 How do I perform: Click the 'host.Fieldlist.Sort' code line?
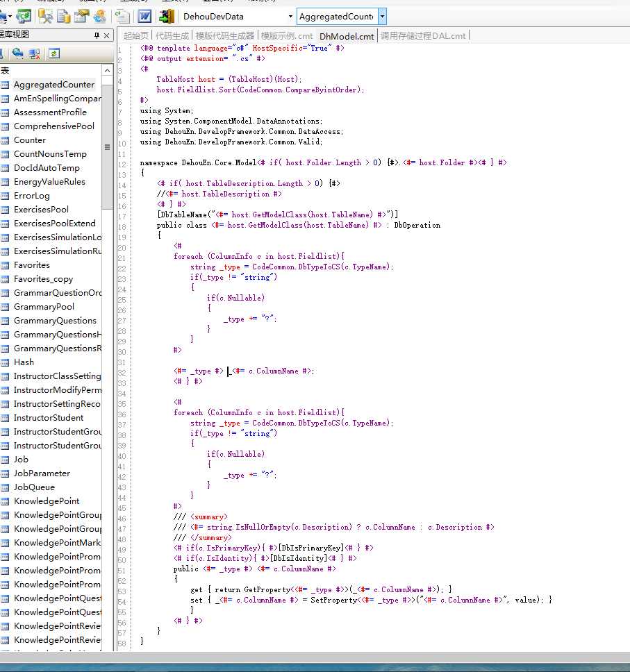(x=260, y=90)
